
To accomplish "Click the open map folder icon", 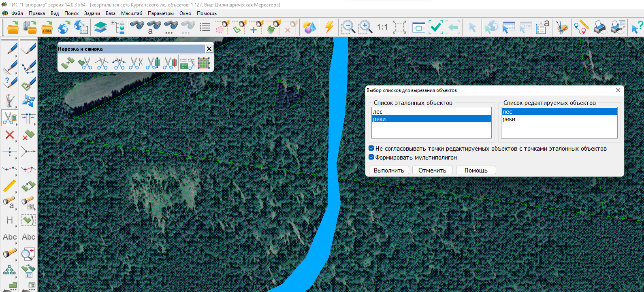I will [x=13, y=28].
